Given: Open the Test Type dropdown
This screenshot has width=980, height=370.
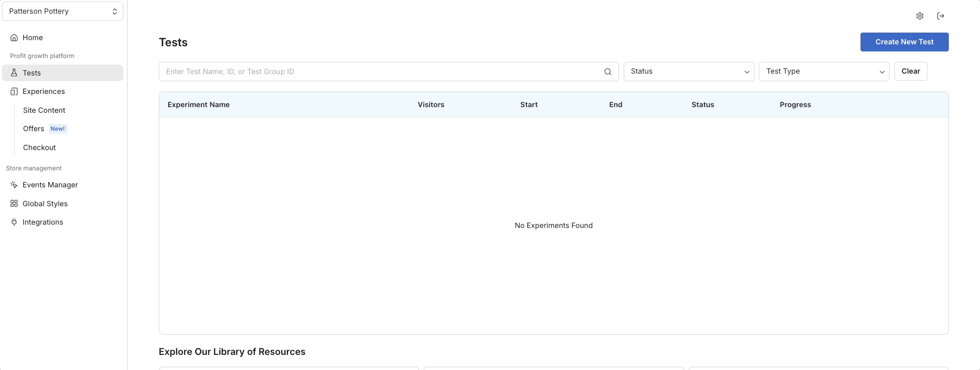Looking at the screenshot, I should tap(824, 71).
